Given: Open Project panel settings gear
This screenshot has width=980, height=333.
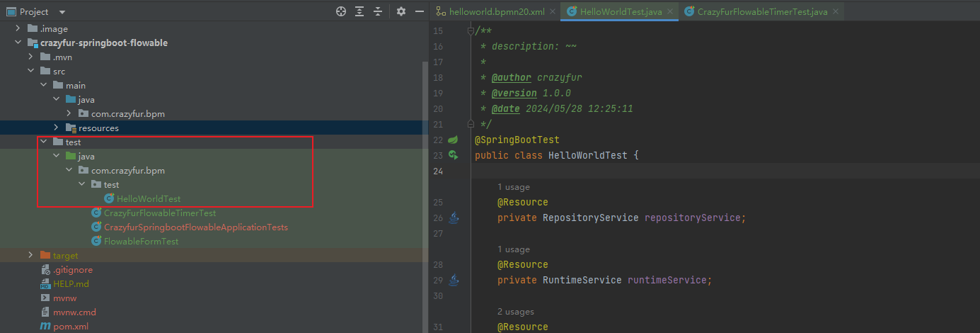Looking at the screenshot, I should point(401,11).
